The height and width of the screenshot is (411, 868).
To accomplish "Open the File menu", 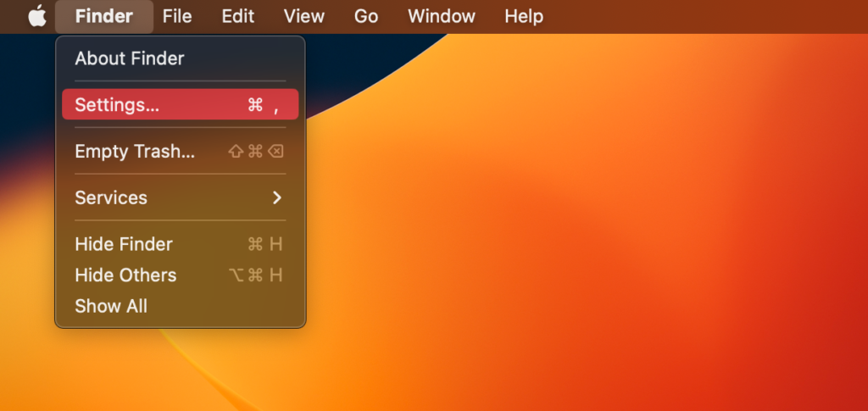I will pos(177,16).
